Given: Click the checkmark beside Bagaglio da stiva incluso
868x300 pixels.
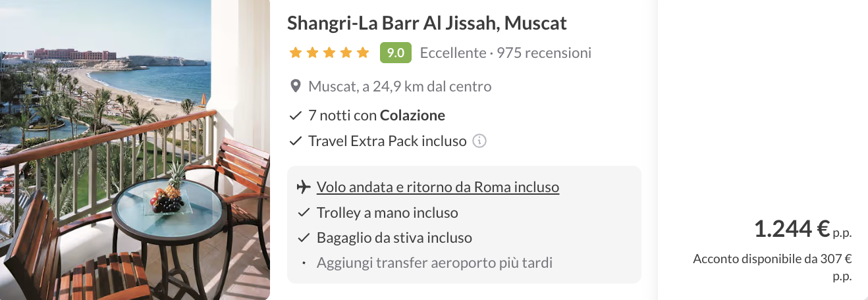Looking at the screenshot, I should [x=304, y=238].
